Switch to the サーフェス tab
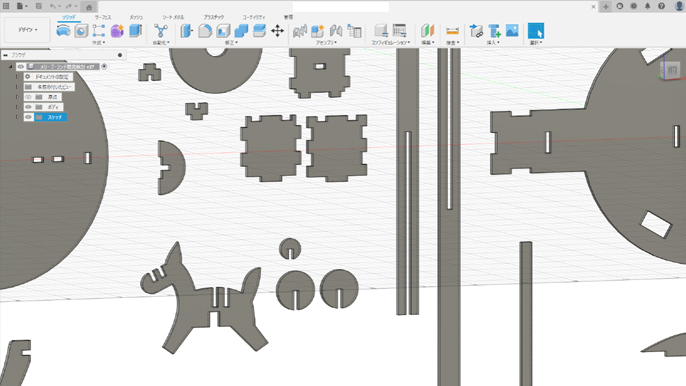The height and width of the screenshot is (386, 686). 103,17
